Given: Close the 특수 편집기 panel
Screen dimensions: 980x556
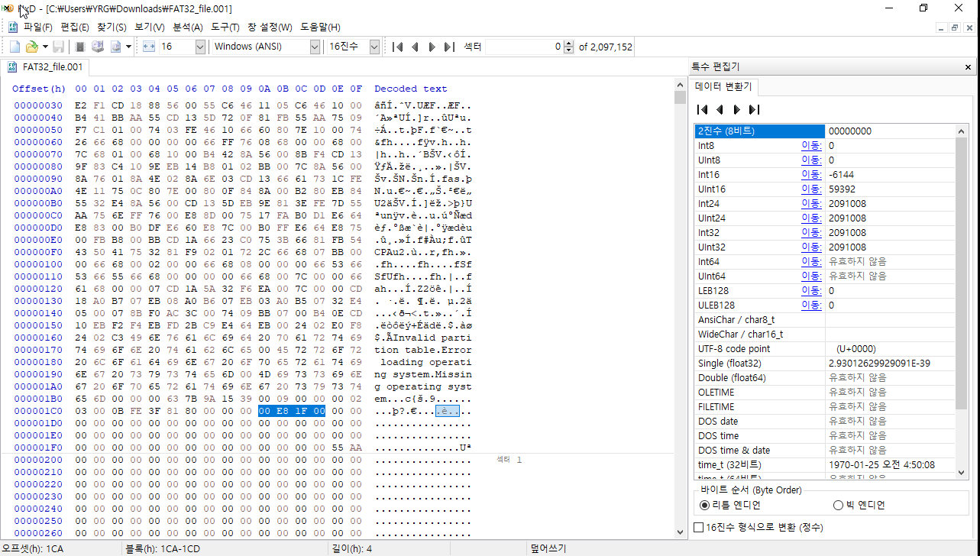Looking at the screenshot, I should point(969,67).
